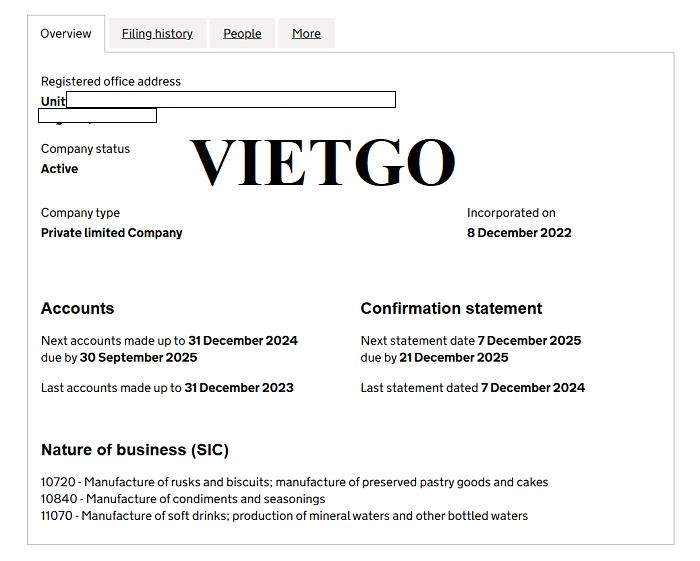Click the Nature of business (SIC) heading

tap(135, 450)
